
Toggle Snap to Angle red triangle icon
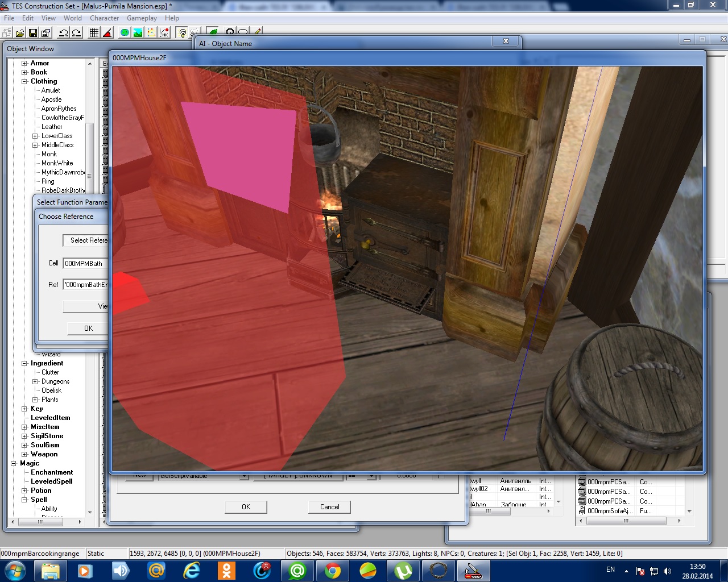(107, 32)
